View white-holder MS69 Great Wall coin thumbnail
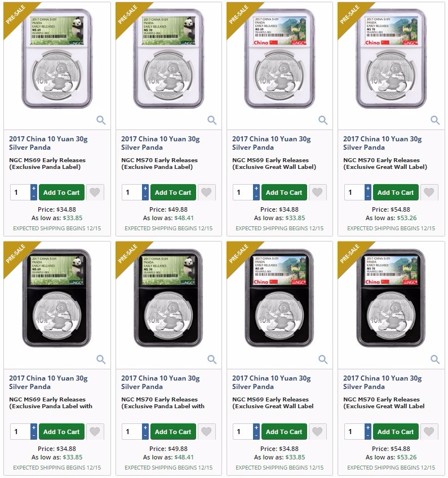Screen dimensions: 448x478 [280, 59]
